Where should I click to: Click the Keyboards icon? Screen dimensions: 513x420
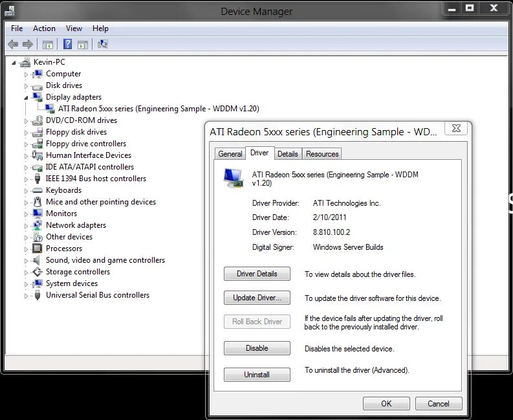[x=38, y=190]
